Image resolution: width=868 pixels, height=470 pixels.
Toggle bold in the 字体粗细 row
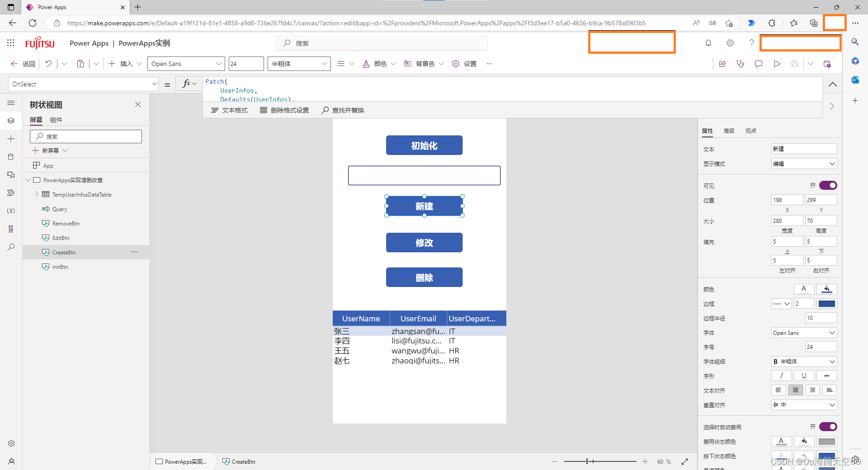pyautogui.click(x=776, y=362)
